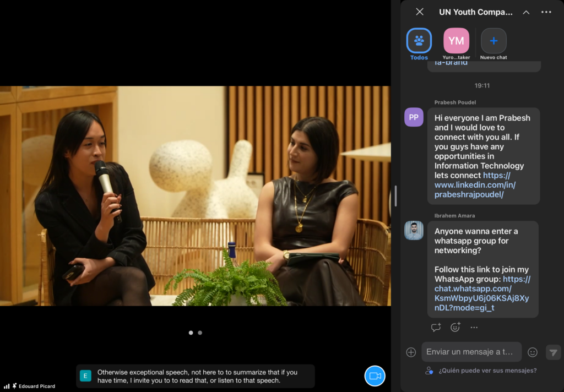Switch to the second video page dot
Viewport: 564px width, 392px height.
(200, 333)
